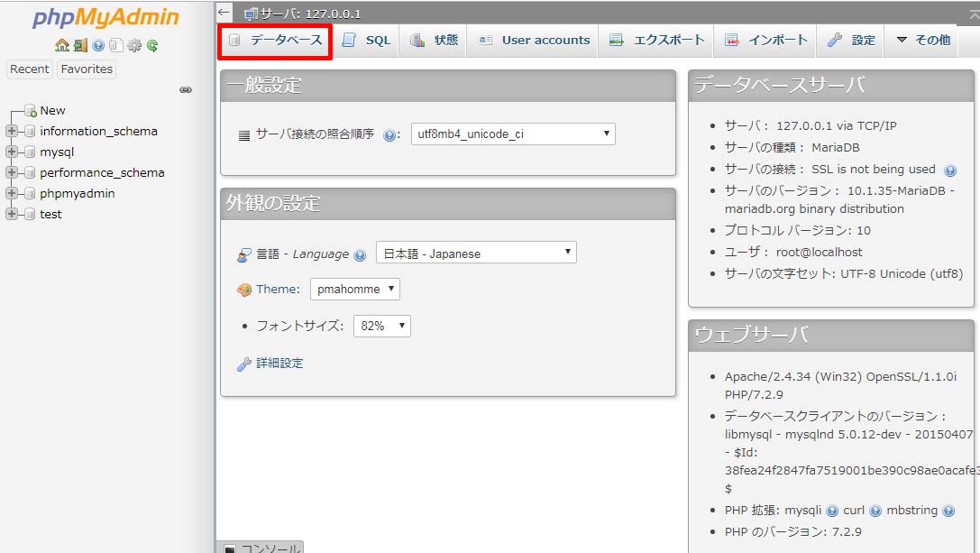Open the User accounts tab

[x=534, y=40]
